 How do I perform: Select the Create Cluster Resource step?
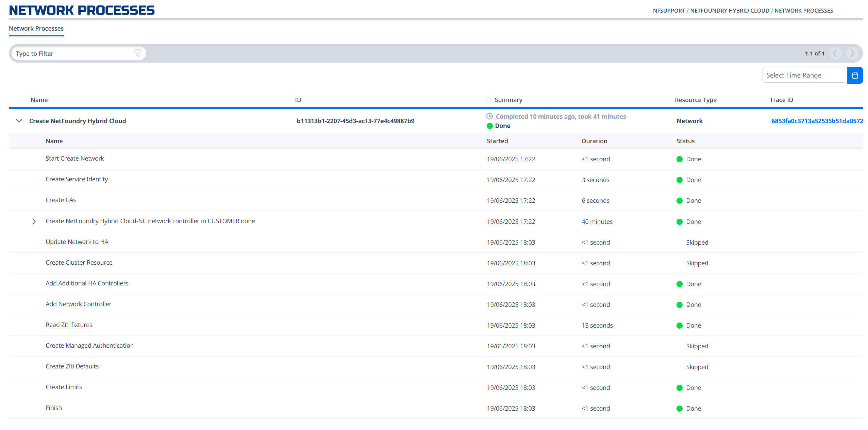[x=79, y=263]
